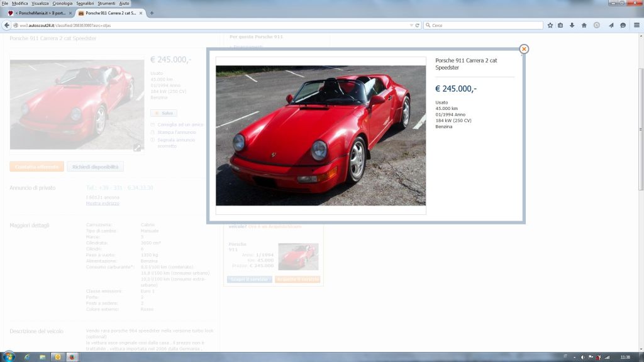Image resolution: width=644 pixels, height=362 pixels.
Task: Click the large red Porsche photo in lightbox
Action: (x=321, y=136)
